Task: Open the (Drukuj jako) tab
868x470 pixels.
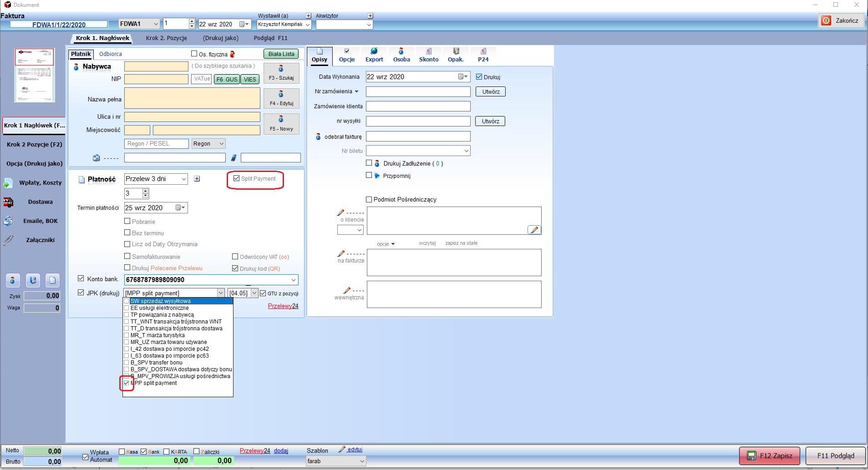Action: click(221, 38)
